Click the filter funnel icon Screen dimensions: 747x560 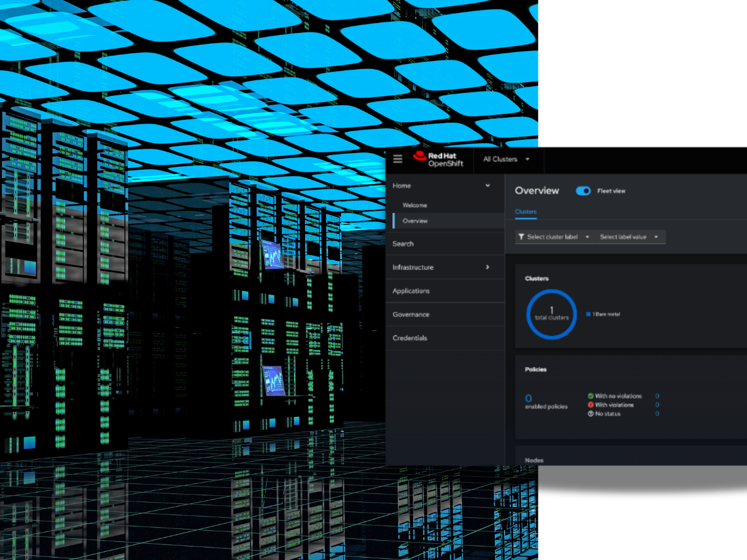[521, 237]
